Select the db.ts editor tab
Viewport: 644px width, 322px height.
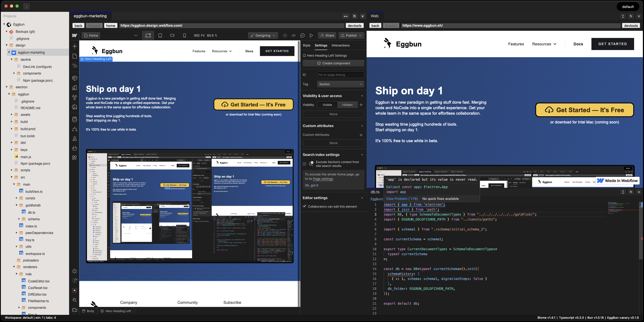[x=375, y=192]
